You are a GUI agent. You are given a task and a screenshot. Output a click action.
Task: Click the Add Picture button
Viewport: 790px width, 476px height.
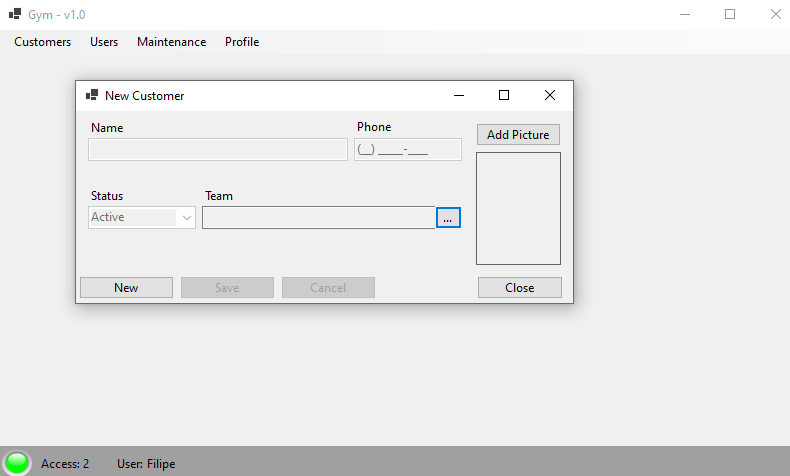pyautogui.click(x=518, y=134)
